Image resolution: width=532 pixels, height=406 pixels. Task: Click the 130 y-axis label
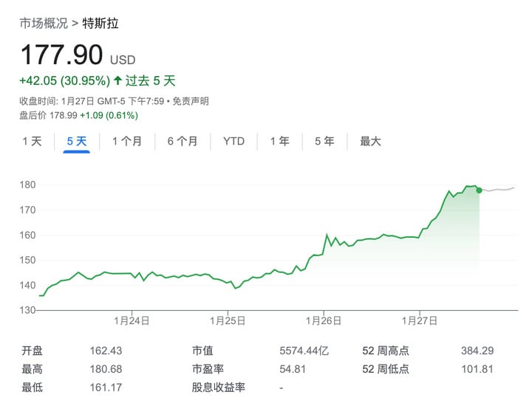27,310
